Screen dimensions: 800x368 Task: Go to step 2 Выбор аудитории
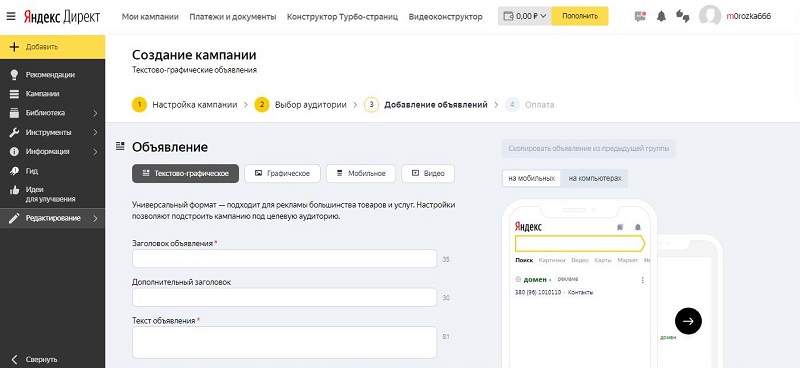(301, 105)
